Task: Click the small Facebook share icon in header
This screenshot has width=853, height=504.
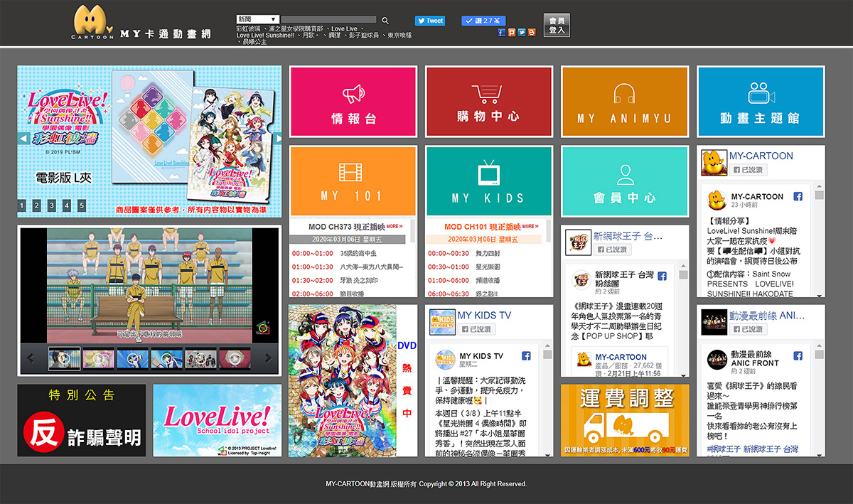Action: point(502,32)
